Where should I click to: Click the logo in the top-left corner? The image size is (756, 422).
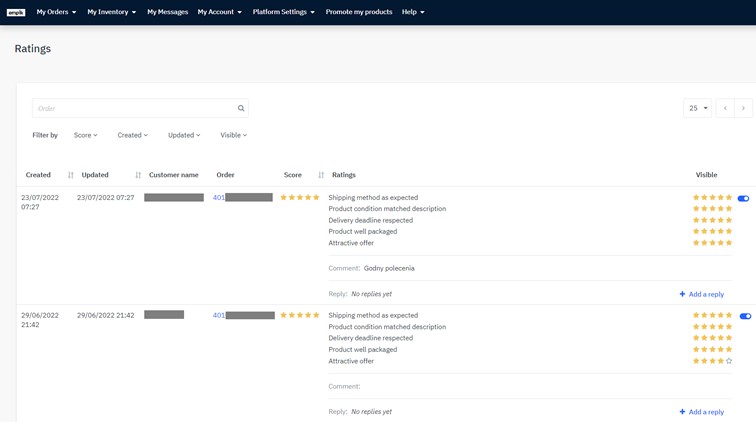click(x=16, y=12)
